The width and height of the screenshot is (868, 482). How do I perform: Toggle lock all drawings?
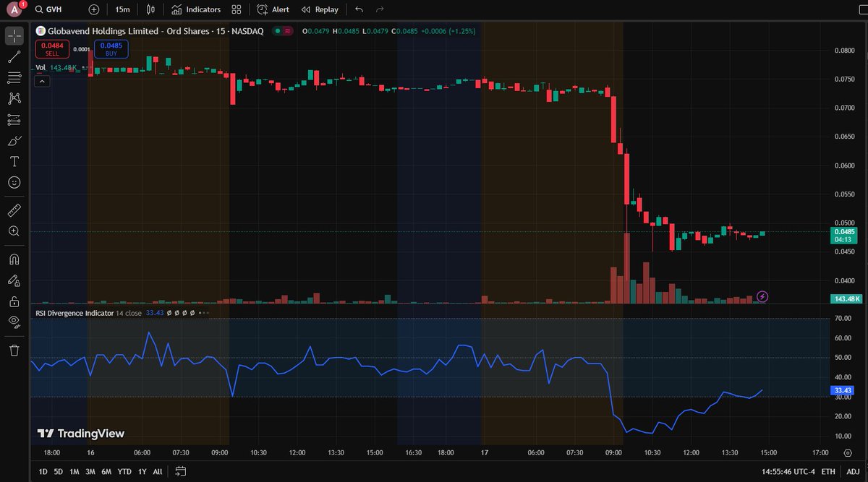pyautogui.click(x=14, y=301)
